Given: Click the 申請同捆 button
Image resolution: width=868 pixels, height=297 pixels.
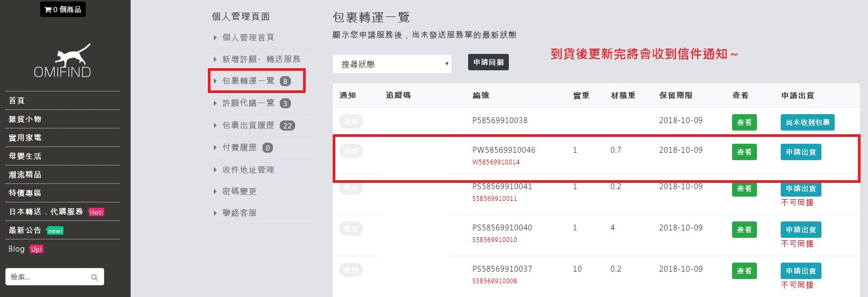Looking at the screenshot, I should pyautogui.click(x=488, y=62).
